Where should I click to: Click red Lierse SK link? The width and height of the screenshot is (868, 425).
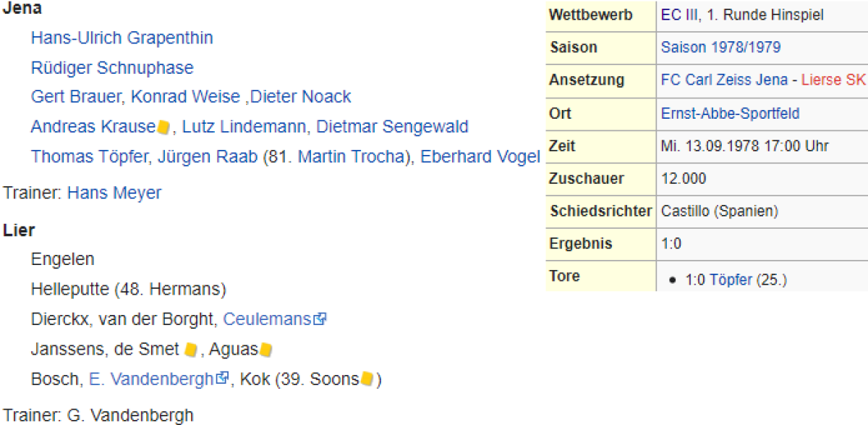pyautogui.click(x=834, y=80)
